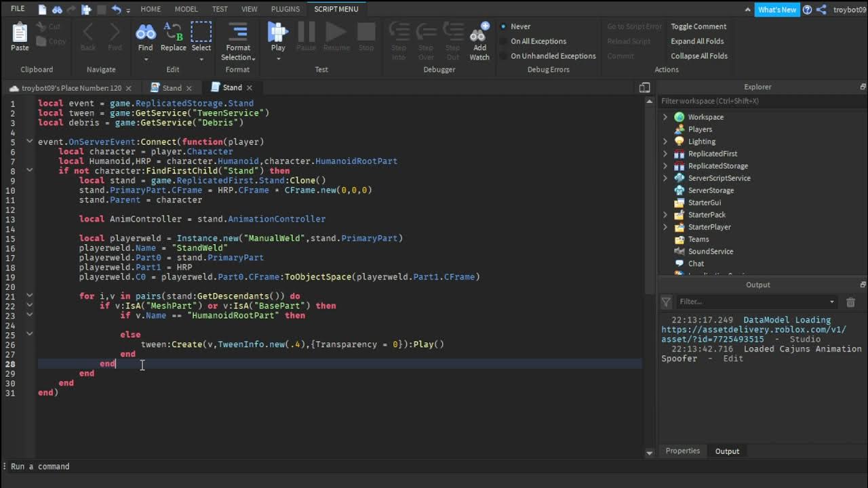This screenshot has width=868, height=488.
Task: Open the Output filter dropdown arrow
Action: [832, 302]
